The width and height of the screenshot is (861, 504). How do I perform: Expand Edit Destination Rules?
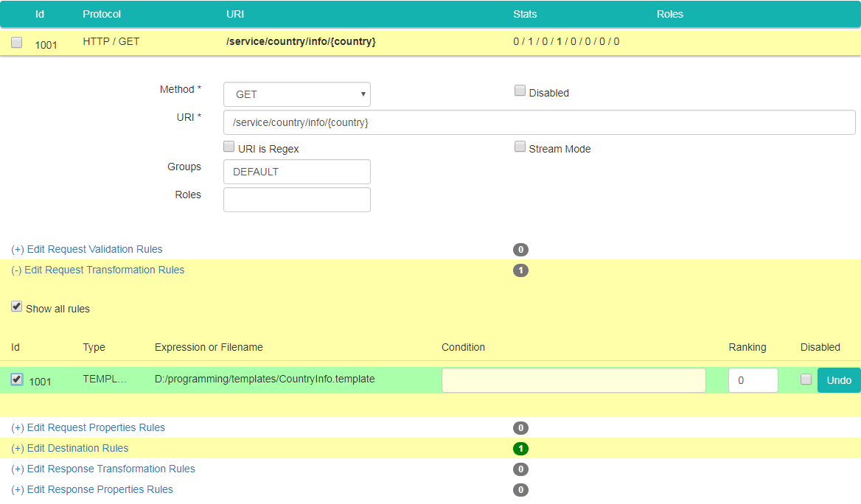tap(70, 448)
